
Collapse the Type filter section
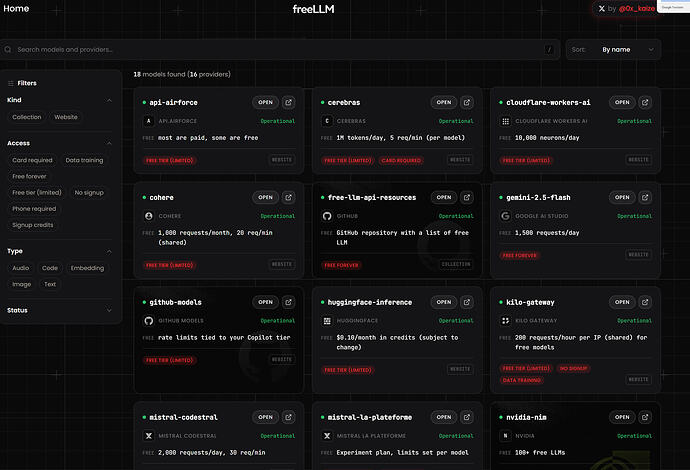tap(109, 251)
